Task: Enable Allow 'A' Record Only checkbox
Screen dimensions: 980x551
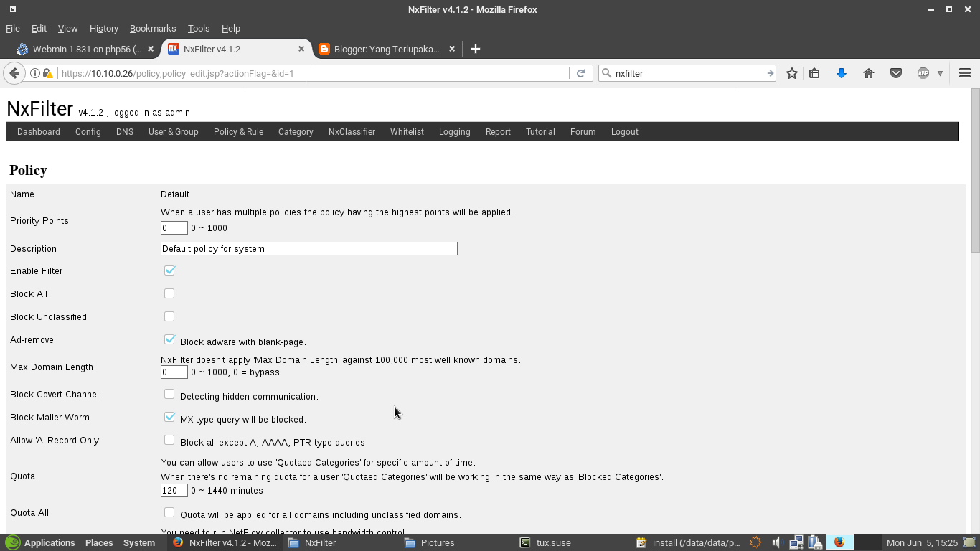Action: pyautogui.click(x=169, y=440)
